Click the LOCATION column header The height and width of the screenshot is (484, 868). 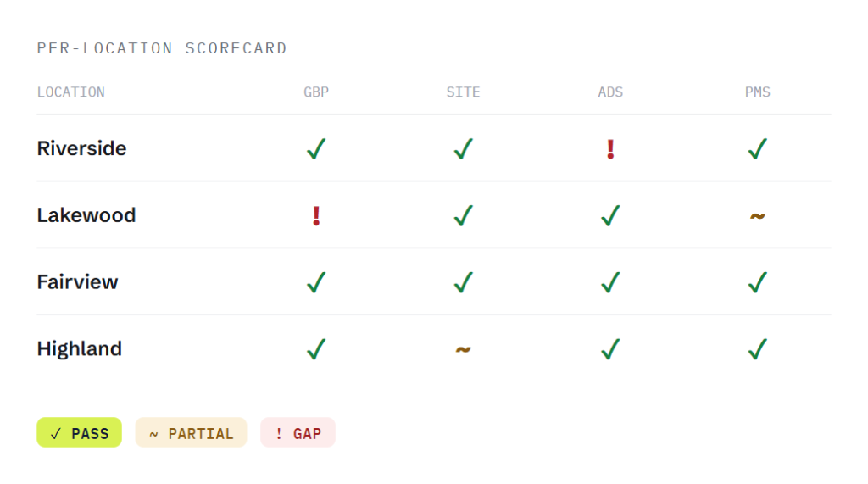71,92
